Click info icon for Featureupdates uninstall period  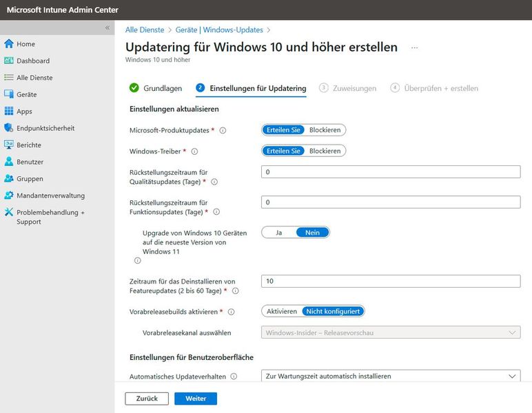235,291
